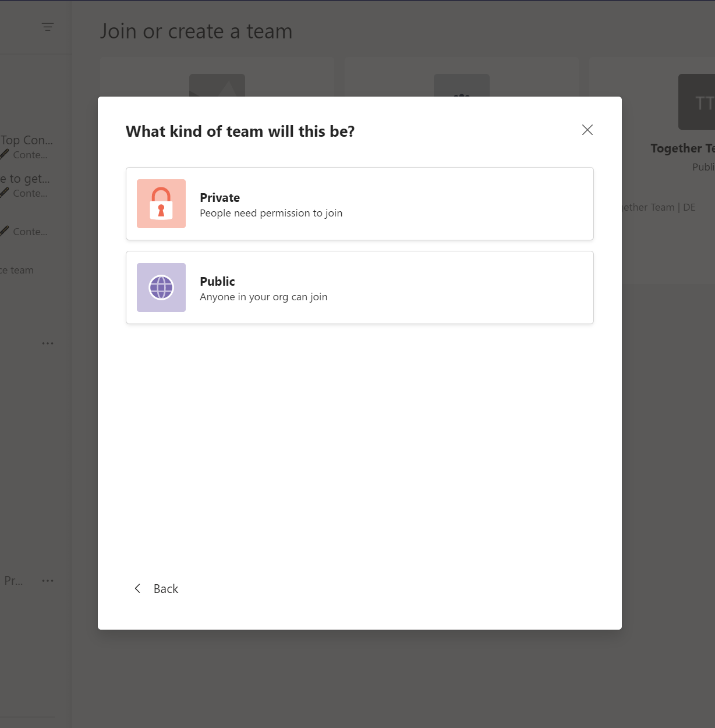Expand the filter options in the sidebar header
The image size is (715, 728).
pyautogui.click(x=47, y=27)
